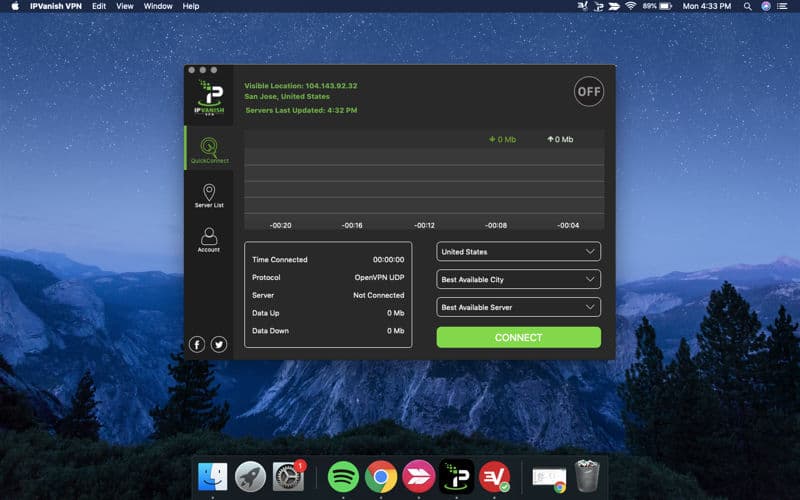Click the Time Connected 00:00:00 value

388,260
